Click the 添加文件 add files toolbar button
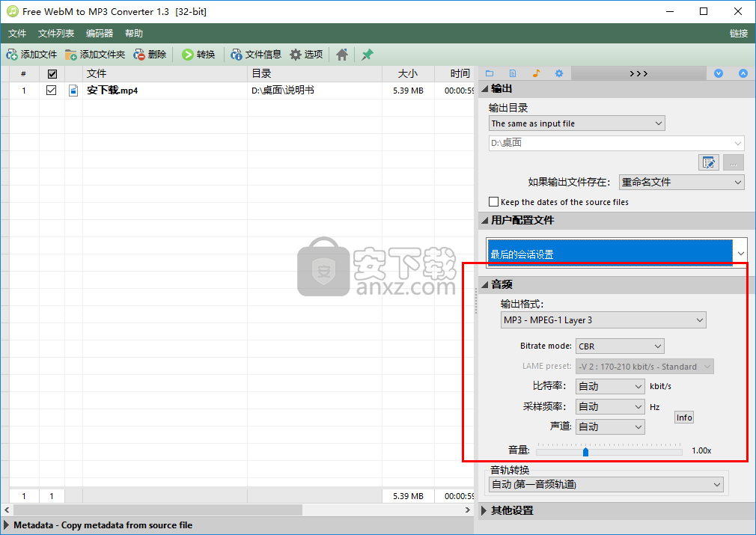This screenshot has width=756, height=535. pyautogui.click(x=32, y=55)
